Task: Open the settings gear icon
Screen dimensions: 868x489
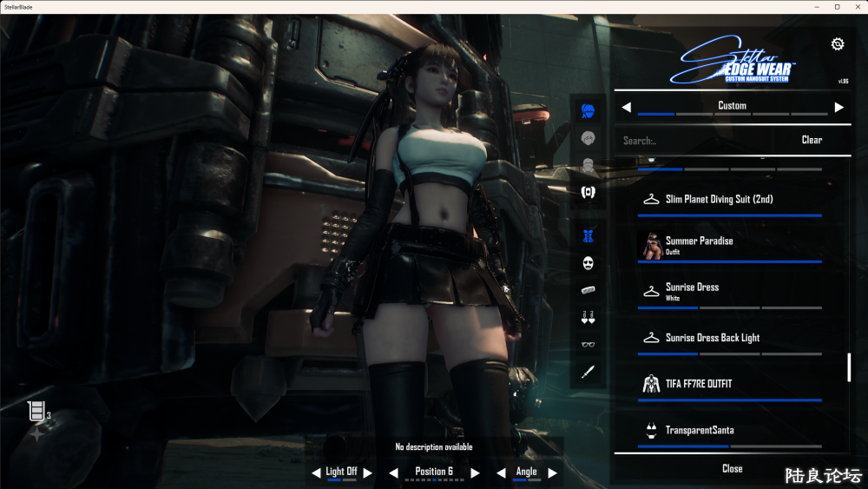Action: (837, 44)
